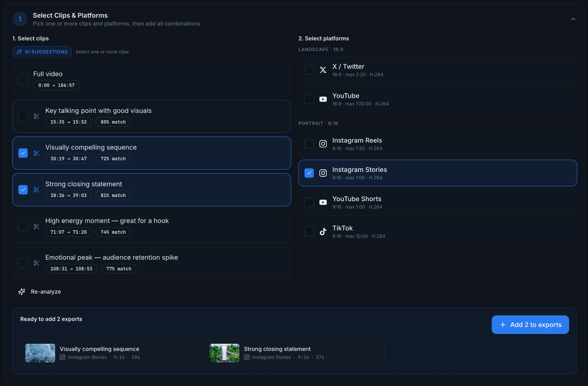Viewport: 588px width, 386px height.
Task: Click the 77% match badge
Action: (119, 269)
